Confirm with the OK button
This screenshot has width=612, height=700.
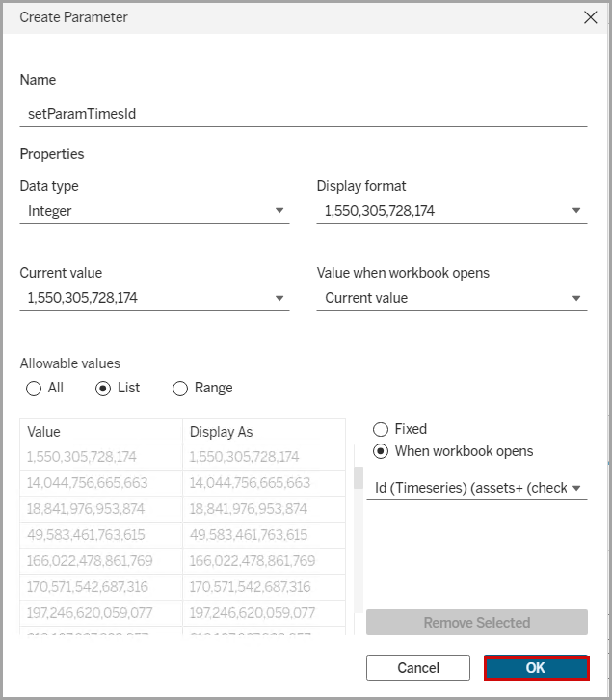coord(536,668)
